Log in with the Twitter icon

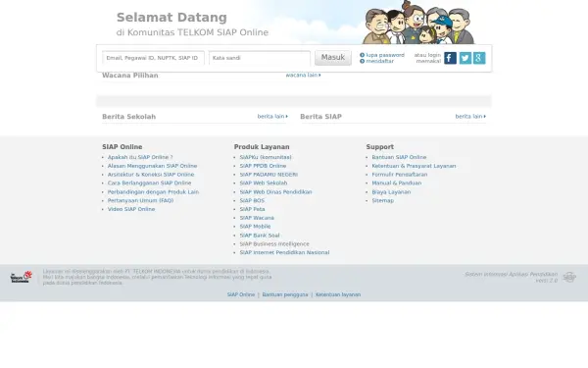tap(465, 58)
